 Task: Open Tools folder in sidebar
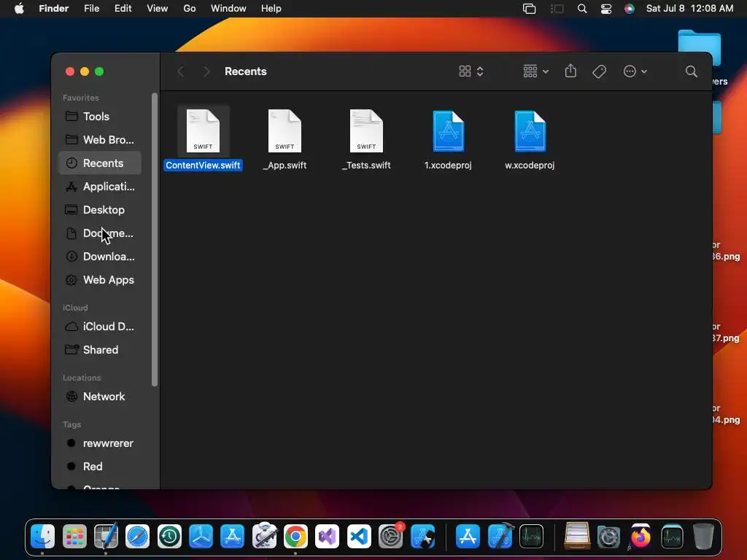99,116
